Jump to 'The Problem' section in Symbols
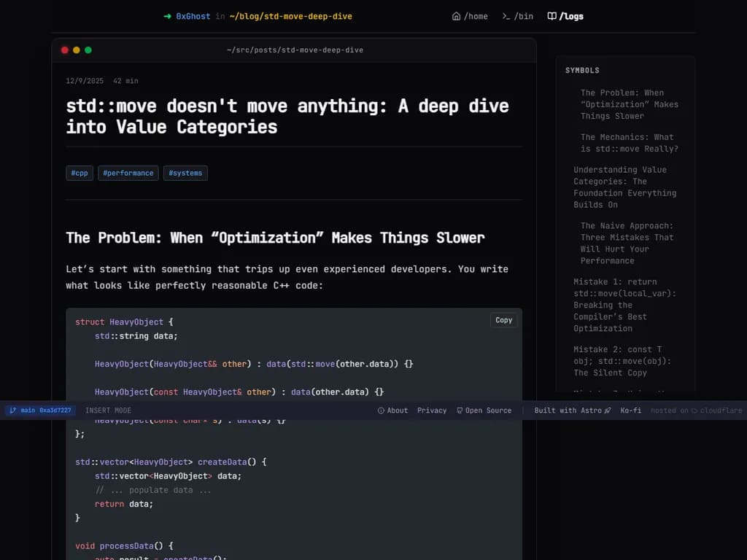Viewport: 747px width, 560px height. 628,104
